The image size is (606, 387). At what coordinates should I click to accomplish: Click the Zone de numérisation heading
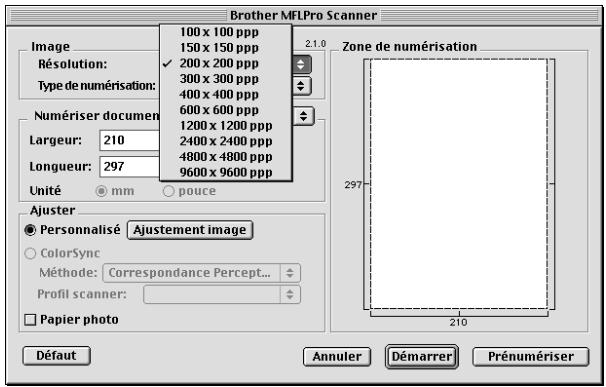410,47
